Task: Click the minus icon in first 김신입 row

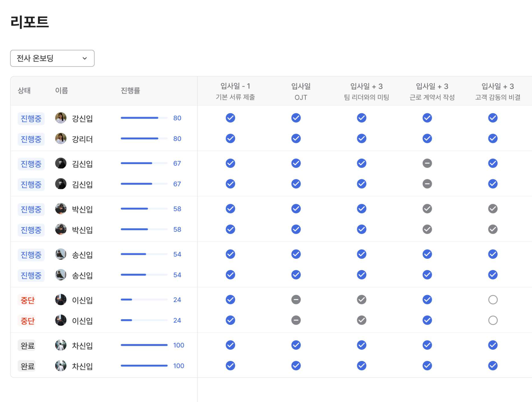Action: pos(427,163)
